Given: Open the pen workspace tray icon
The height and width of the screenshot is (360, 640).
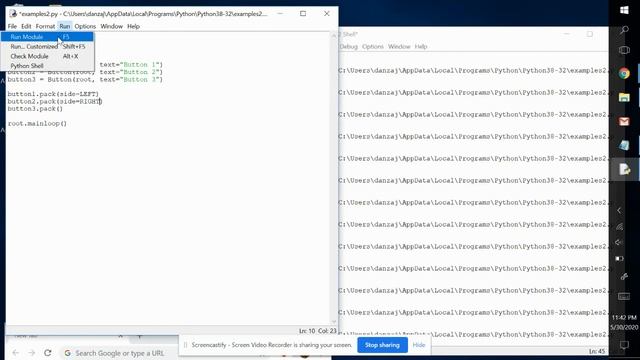Looking at the screenshot, I should pyautogui.click(x=624, y=277).
